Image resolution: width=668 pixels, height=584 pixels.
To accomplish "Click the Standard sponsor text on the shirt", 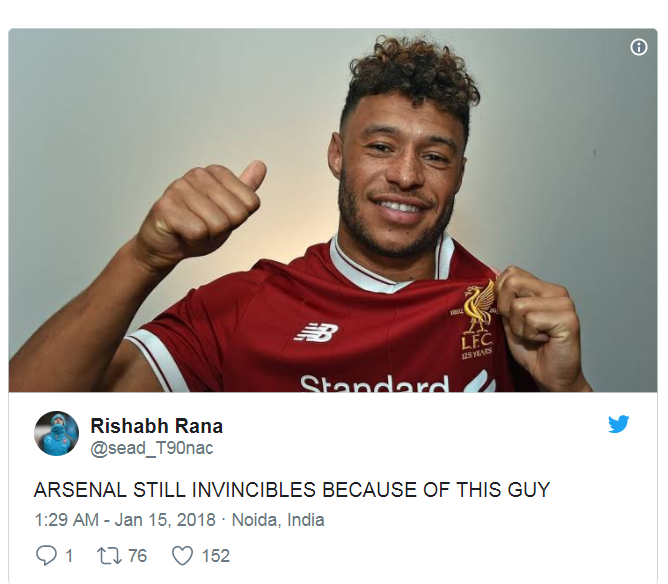I will [375, 383].
